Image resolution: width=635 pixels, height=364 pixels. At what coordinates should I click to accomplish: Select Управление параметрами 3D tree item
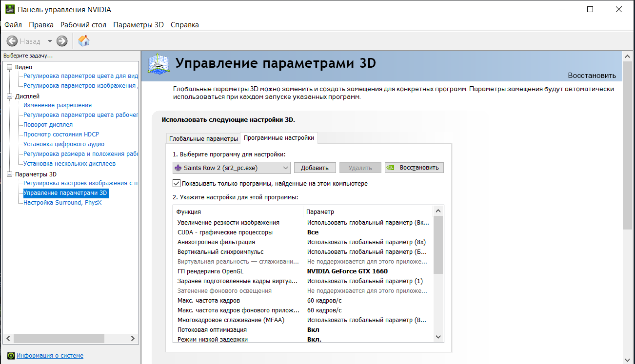(65, 193)
